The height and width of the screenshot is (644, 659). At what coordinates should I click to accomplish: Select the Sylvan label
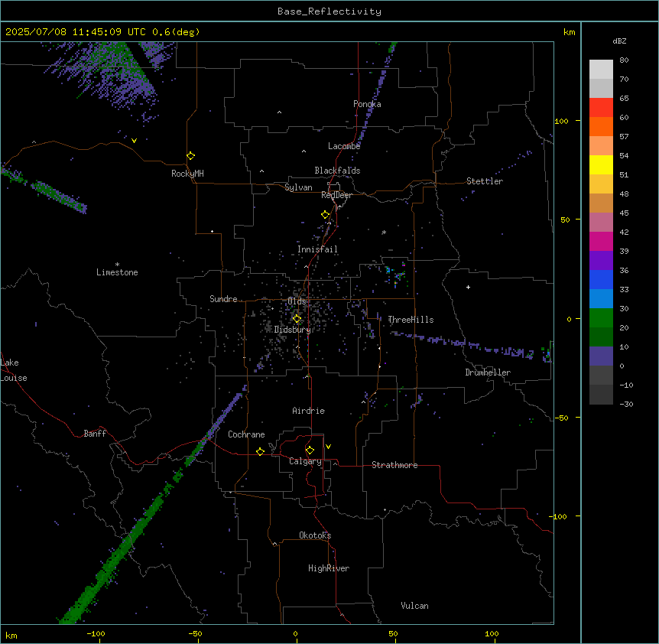[x=298, y=187]
